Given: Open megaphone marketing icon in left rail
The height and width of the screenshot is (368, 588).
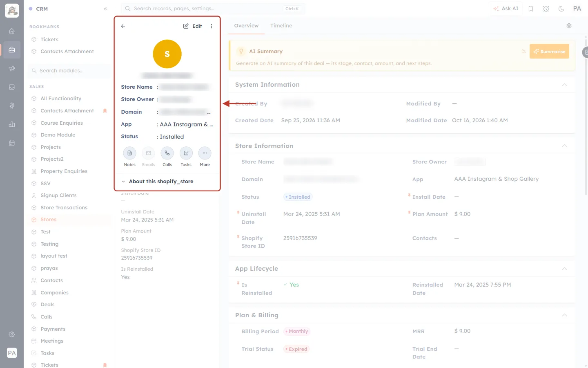Looking at the screenshot, I should click(12, 68).
